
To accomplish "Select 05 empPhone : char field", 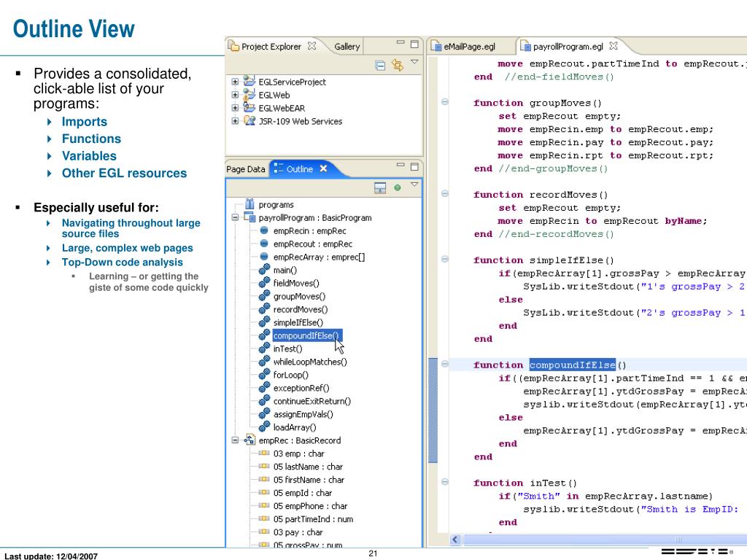I will point(310,506).
